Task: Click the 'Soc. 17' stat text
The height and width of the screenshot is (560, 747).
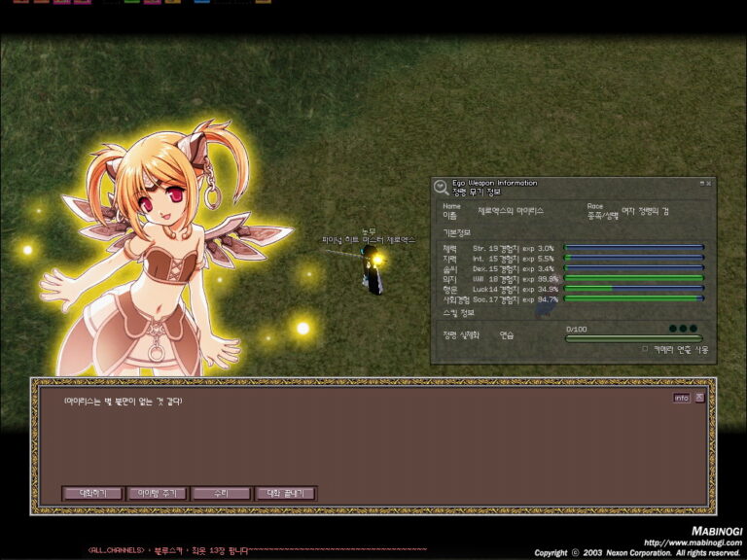Action: 485,299
